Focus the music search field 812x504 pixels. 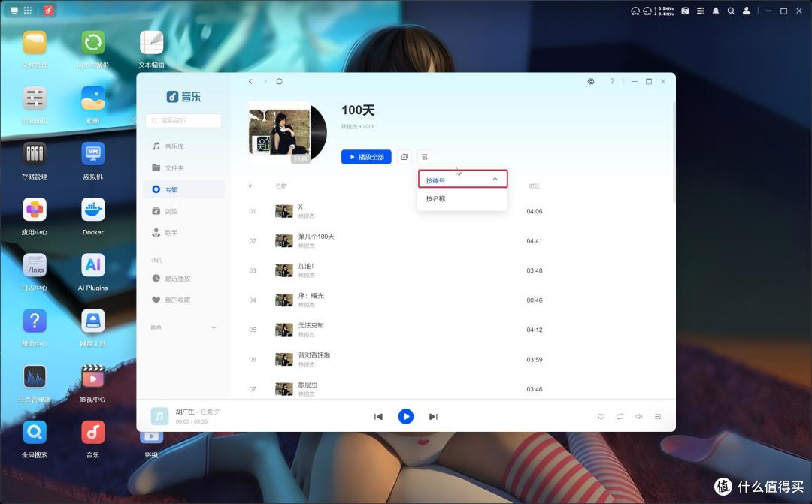click(184, 121)
